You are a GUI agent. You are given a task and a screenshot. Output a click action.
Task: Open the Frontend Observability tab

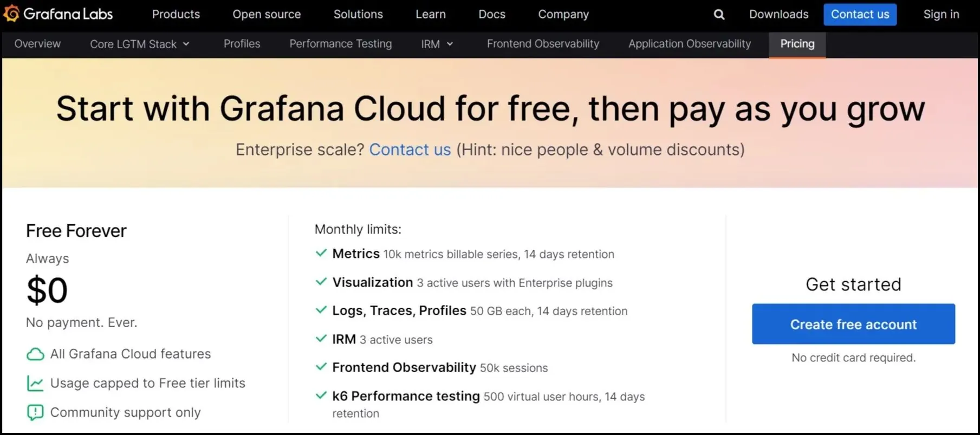[x=543, y=44]
